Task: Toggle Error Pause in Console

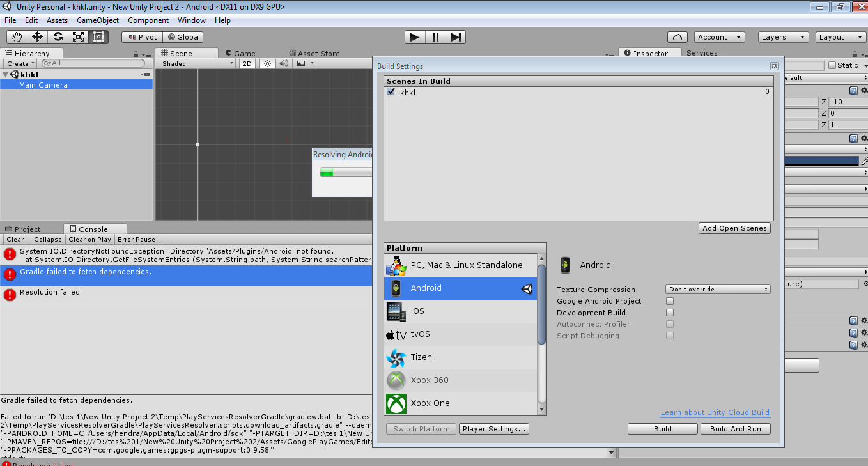Action: [x=137, y=239]
